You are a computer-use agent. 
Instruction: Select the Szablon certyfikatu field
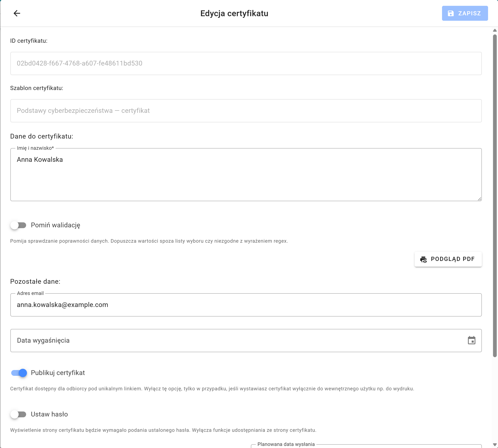246,111
